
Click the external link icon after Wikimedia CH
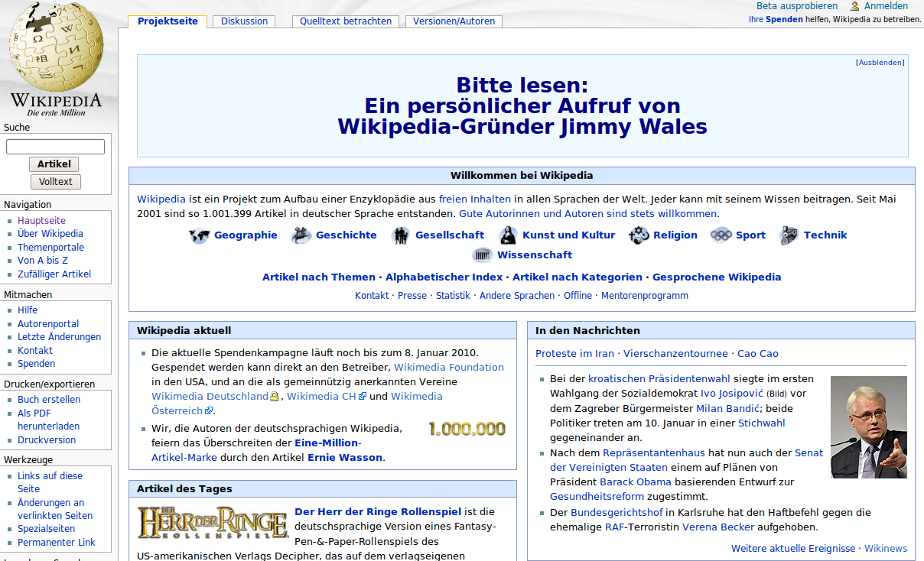tap(363, 397)
